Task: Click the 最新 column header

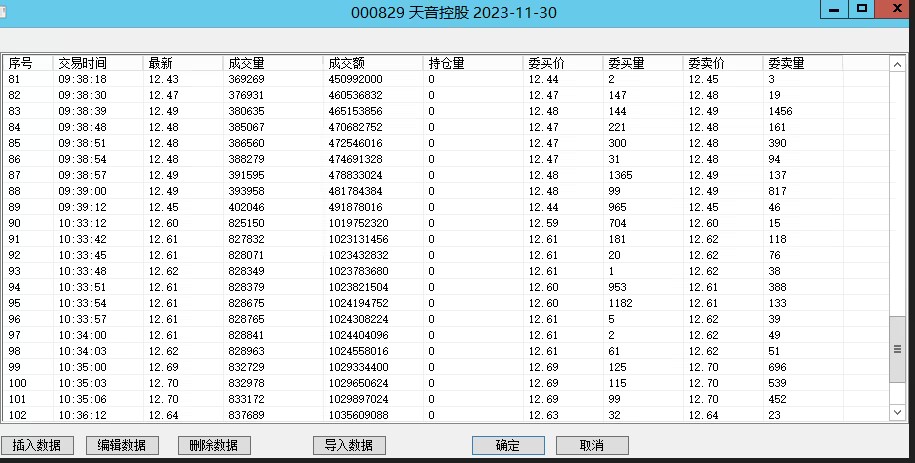Action: coord(183,63)
